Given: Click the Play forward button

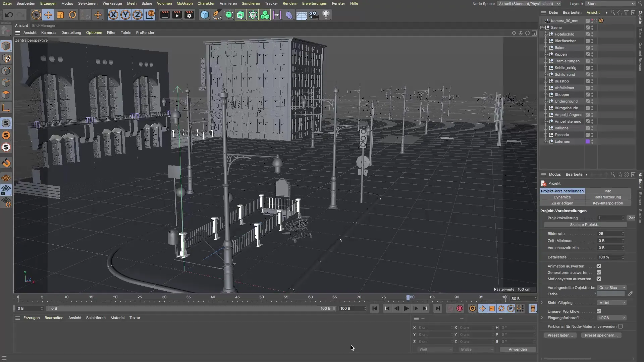Looking at the screenshot, I should click(406, 308).
